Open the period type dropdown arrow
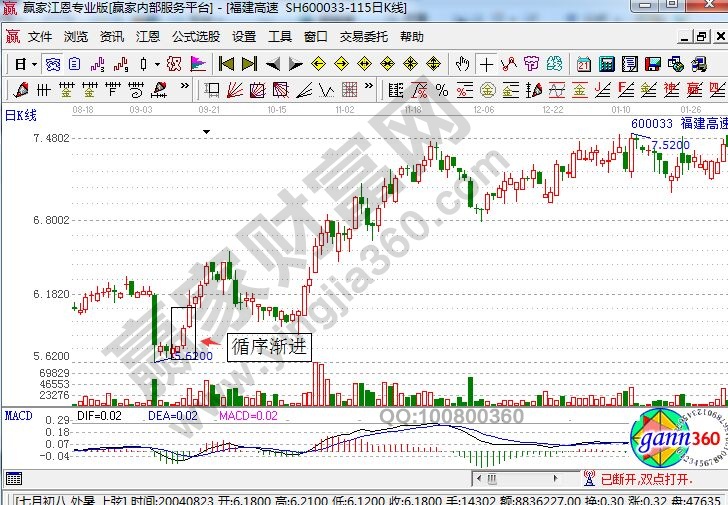The width and height of the screenshot is (728, 505). (x=34, y=64)
